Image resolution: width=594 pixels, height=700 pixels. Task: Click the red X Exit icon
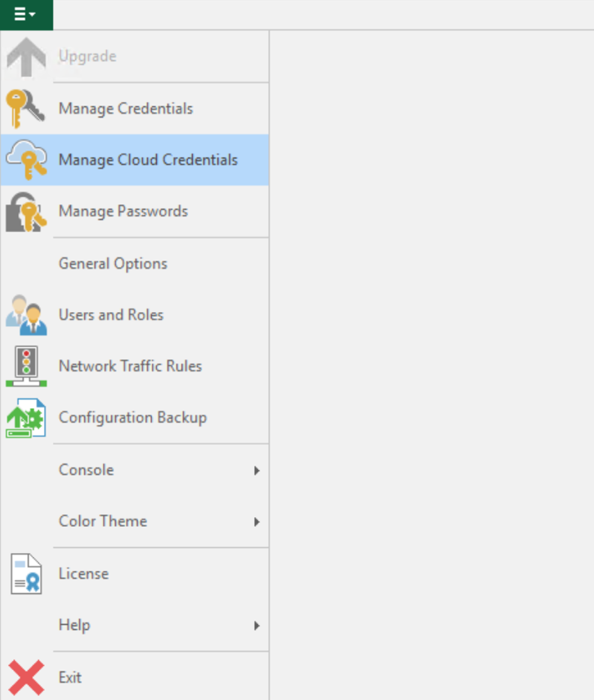[x=26, y=677]
